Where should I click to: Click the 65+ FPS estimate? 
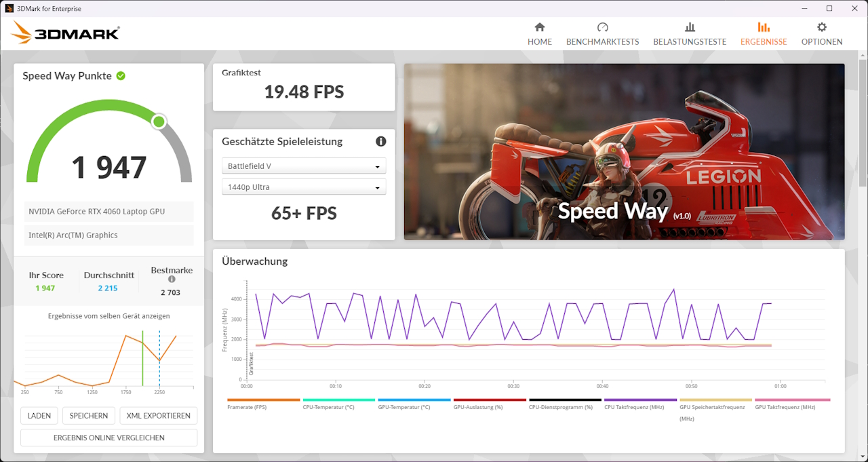(304, 214)
